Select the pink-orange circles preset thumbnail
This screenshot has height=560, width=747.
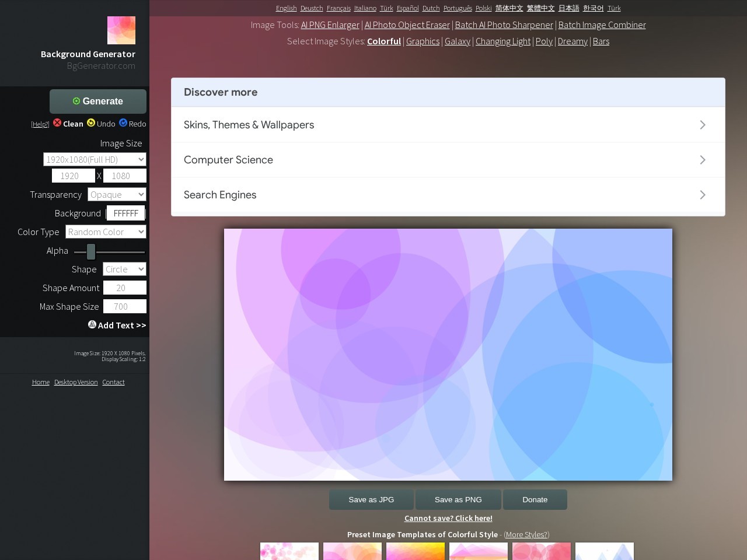[352, 551]
